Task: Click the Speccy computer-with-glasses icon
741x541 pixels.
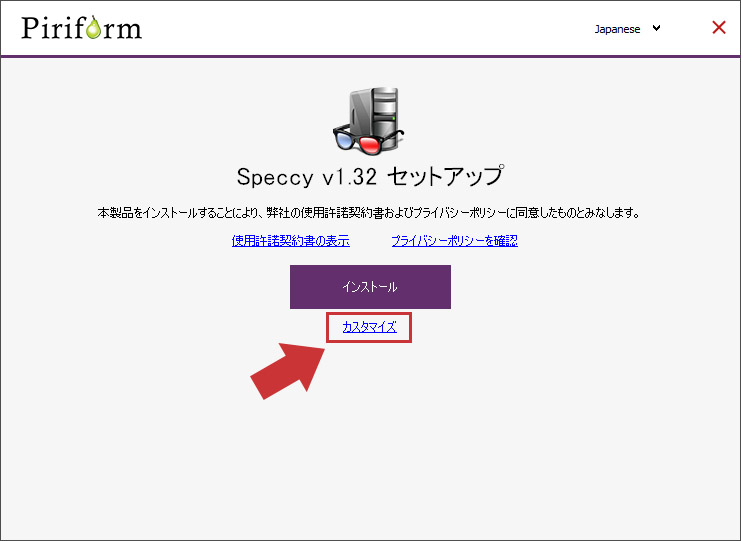Action: (368, 120)
